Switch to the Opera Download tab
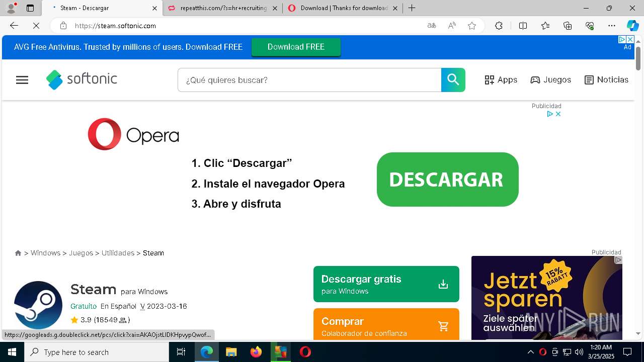644x362 pixels. point(344,8)
